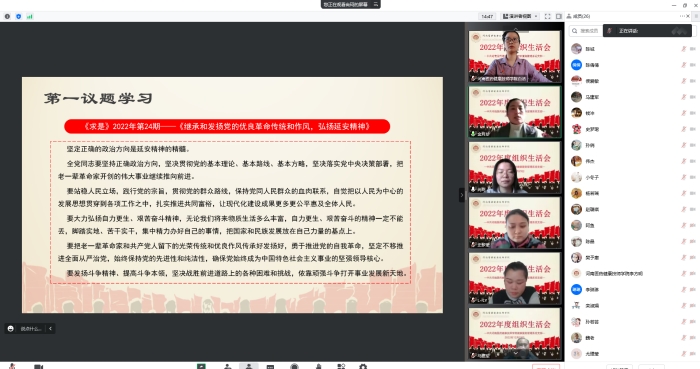Click the mic icon in the red-flower avatar row
Viewport: 700px width, 369px height.
point(683,129)
